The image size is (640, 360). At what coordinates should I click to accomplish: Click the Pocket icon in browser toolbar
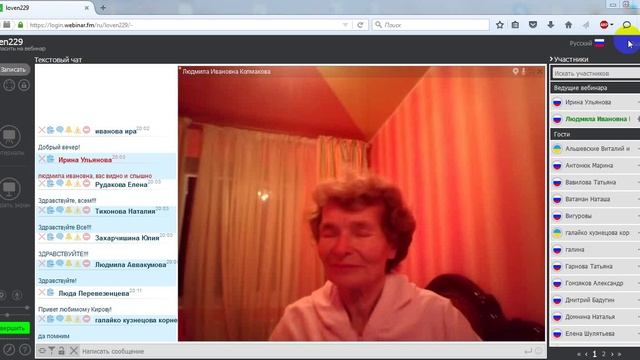click(533, 25)
